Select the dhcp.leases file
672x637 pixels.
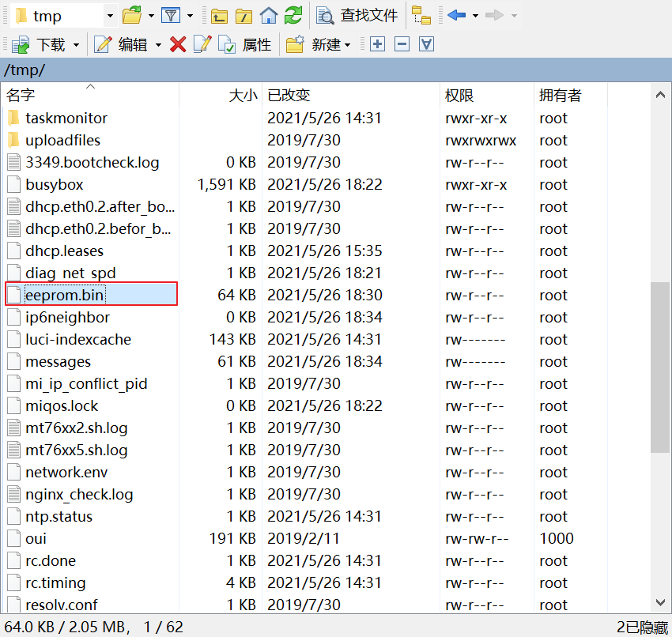64,251
